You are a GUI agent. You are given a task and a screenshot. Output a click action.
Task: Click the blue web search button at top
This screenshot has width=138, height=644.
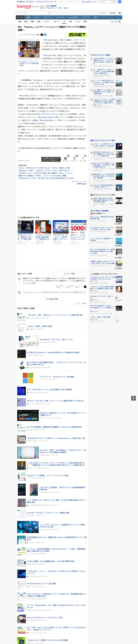coord(120,2)
